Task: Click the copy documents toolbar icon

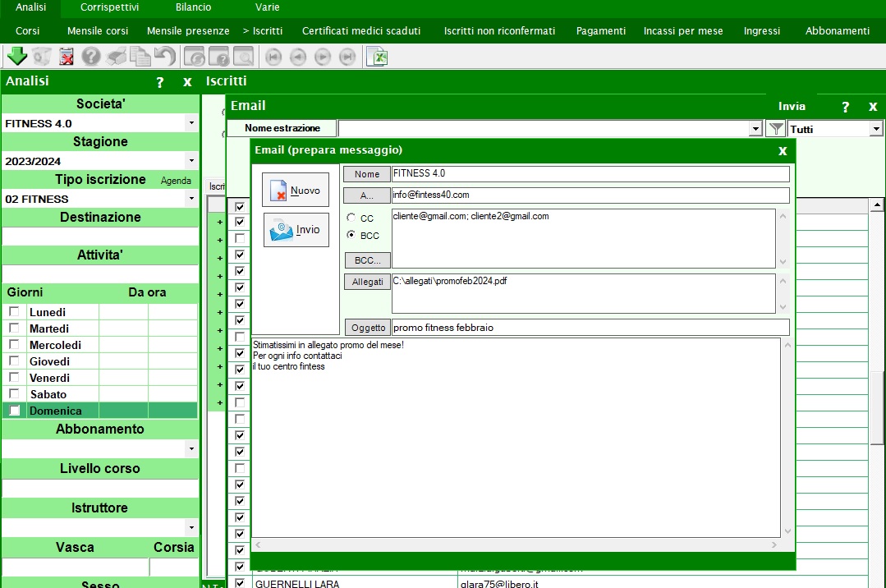Action: pyautogui.click(x=140, y=57)
